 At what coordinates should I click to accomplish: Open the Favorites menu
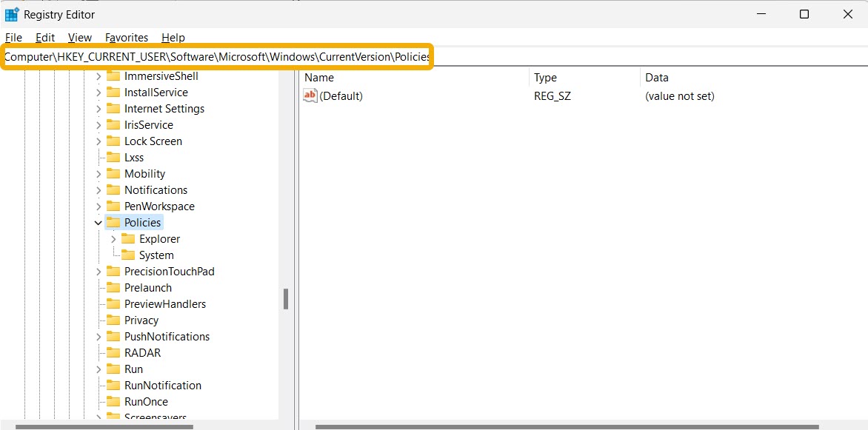(127, 37)
